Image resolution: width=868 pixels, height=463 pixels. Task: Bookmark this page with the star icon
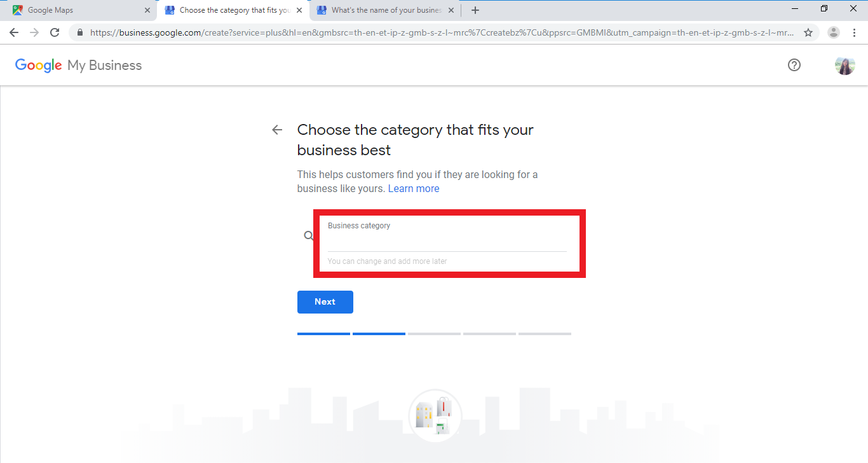(x=808, y=32)
